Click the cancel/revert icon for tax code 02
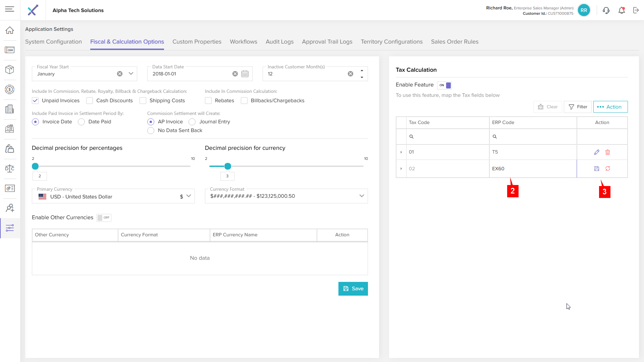 pyautogui.click(x=607, y=169)
